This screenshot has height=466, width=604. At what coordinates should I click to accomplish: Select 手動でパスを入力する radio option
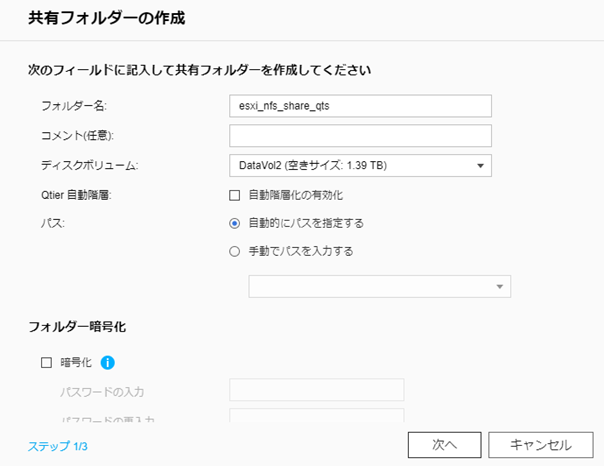235,251
